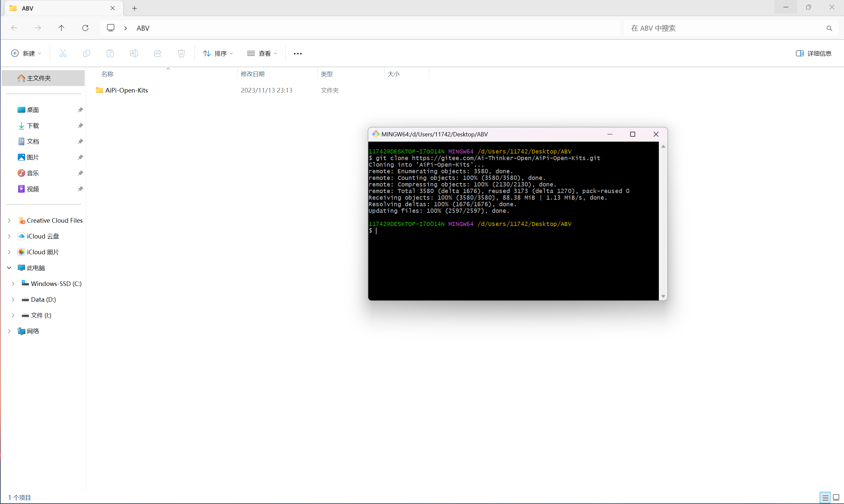Click the overflow menu button
Viewport: 844px width, 504px height.
coord(298,53)
